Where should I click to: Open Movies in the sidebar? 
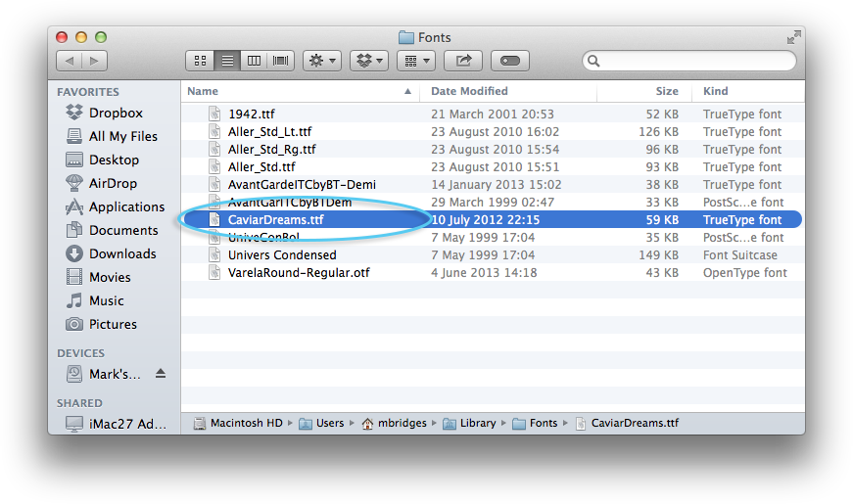click(98, 277)
